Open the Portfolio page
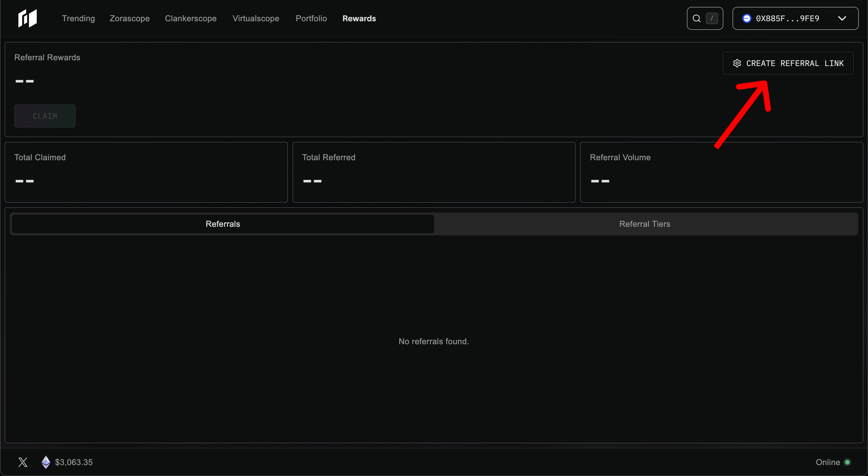This screenshot has width=868, height=476. 311,19
